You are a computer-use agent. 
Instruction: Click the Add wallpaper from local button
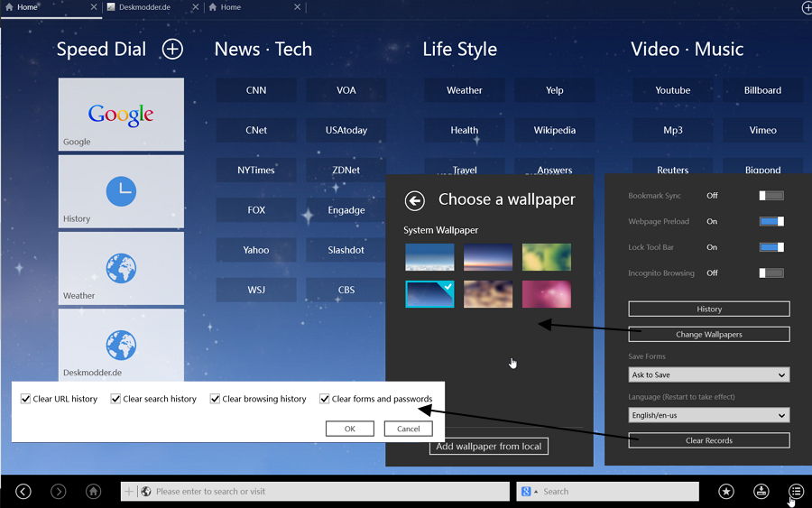pos(488,447)
